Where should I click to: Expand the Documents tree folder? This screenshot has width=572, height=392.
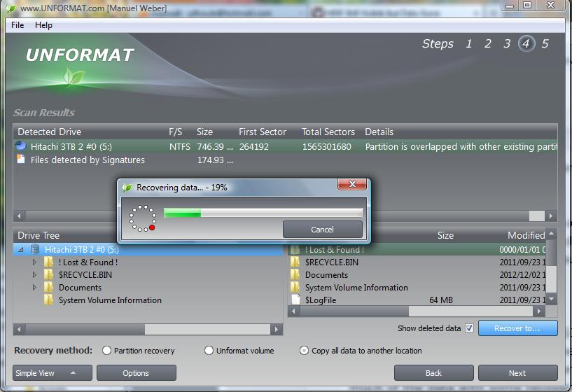click(34, 287)
